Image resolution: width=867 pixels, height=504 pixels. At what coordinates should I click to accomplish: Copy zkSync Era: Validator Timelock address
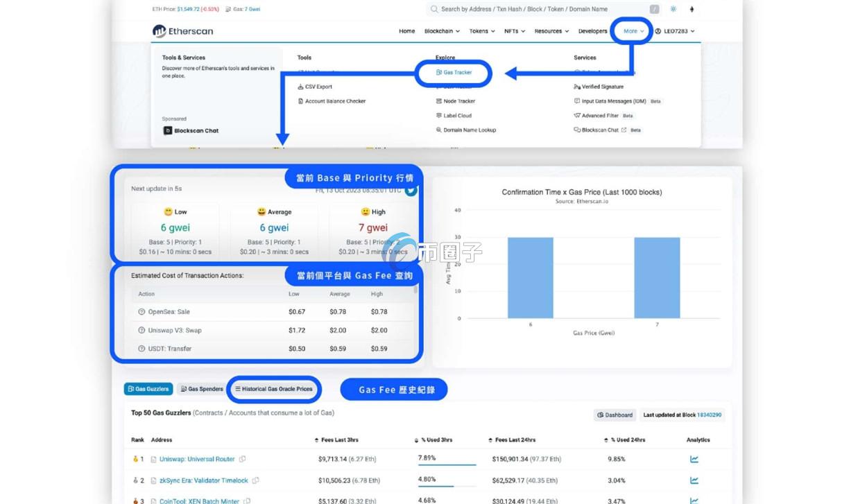(x=256, y=480)
